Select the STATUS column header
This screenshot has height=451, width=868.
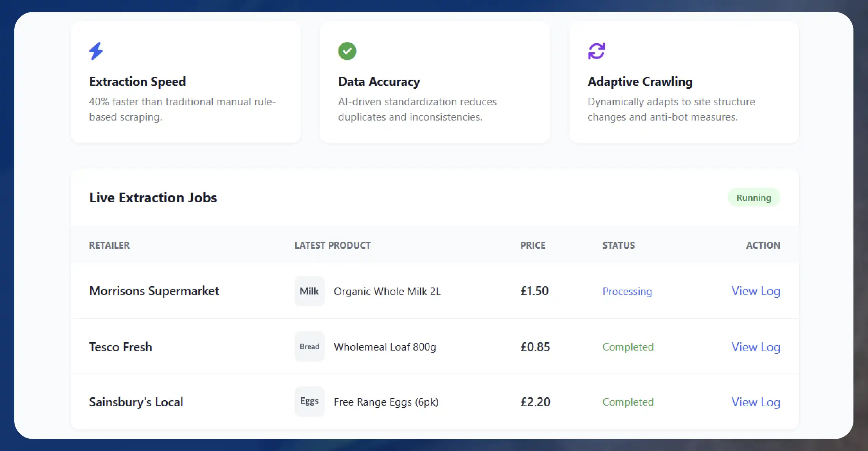coord(619,245)
